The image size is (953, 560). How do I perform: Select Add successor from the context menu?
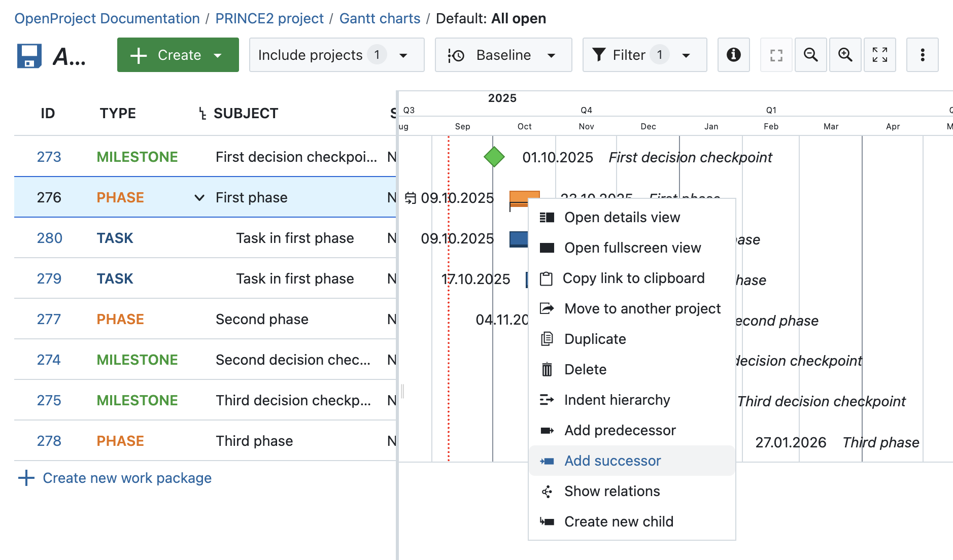612,461
